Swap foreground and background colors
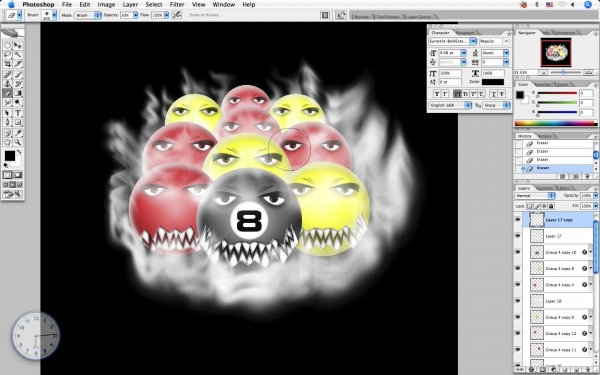 19,152
